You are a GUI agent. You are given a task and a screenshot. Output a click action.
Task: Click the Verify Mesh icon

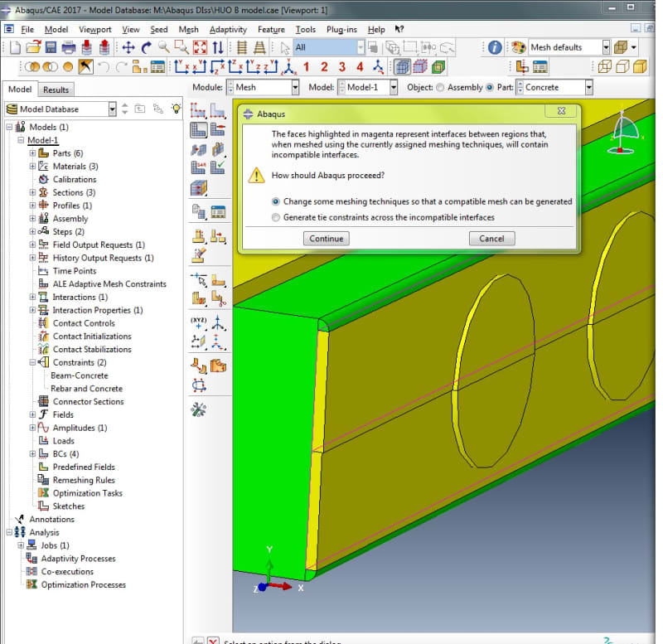(x=218, y=167)
